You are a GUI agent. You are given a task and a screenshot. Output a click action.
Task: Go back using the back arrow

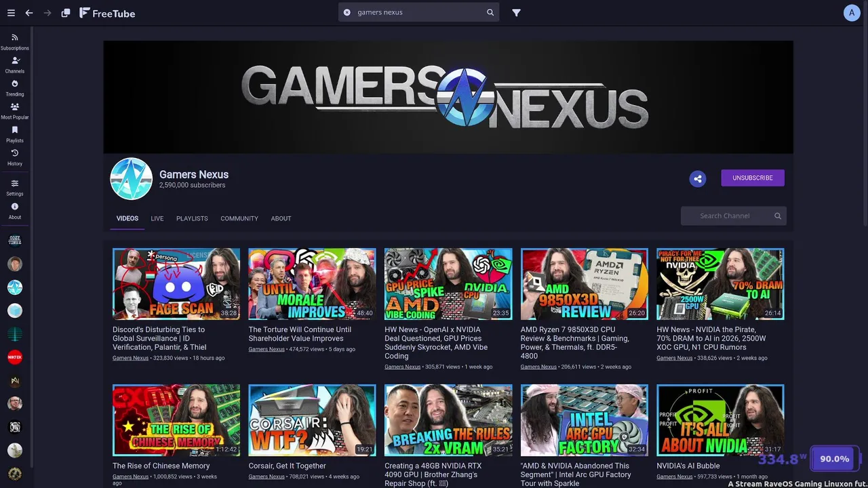point(29,13)
